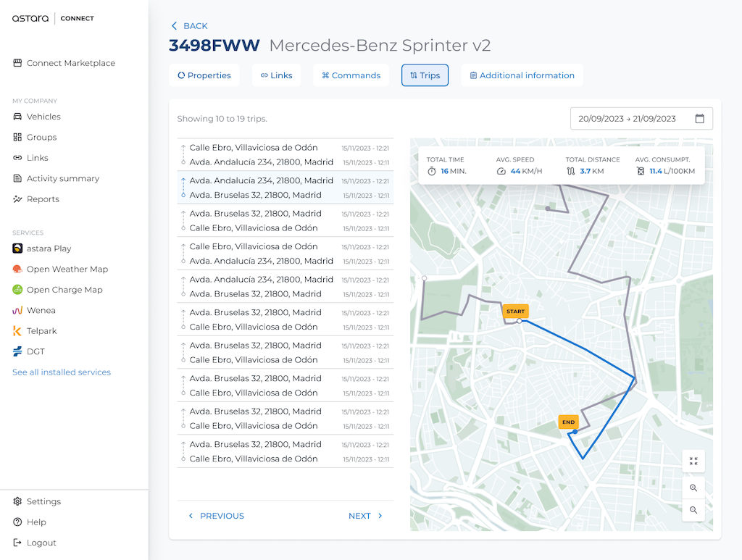Go to Vehicles in the sidebar
Screen dimensions: 742x560
(43, 117)
